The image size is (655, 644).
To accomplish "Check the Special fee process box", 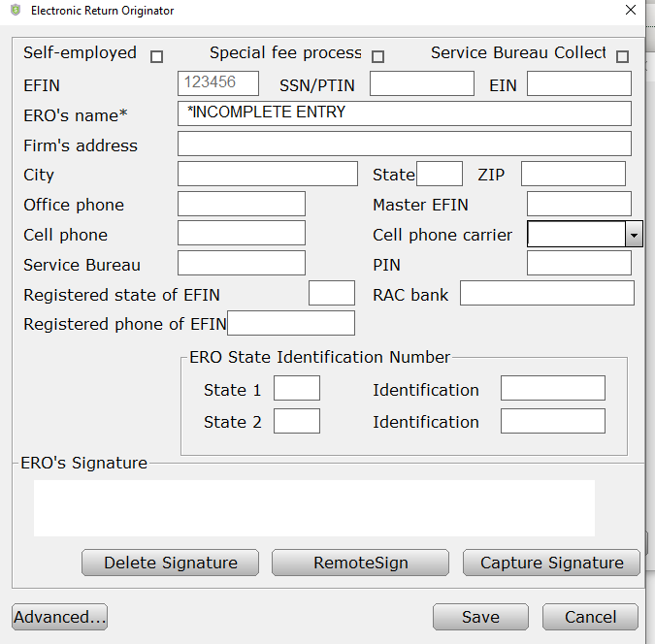I will [377, 56].
